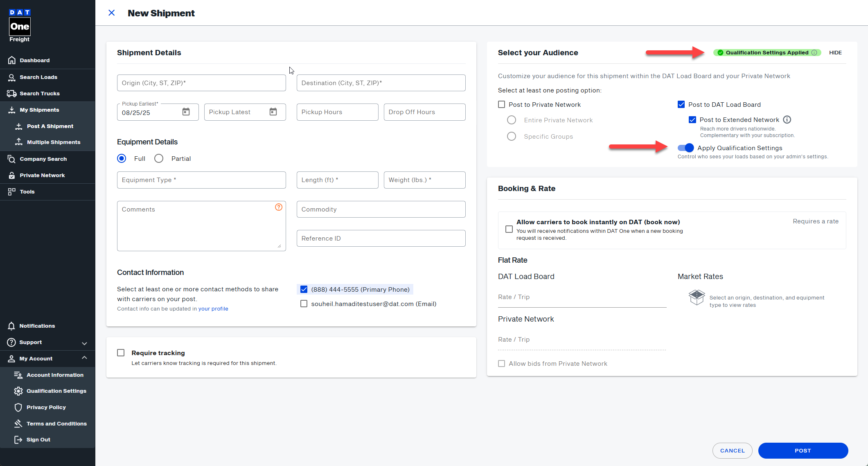Click the Dashboard home icon

tap(12, 60)
